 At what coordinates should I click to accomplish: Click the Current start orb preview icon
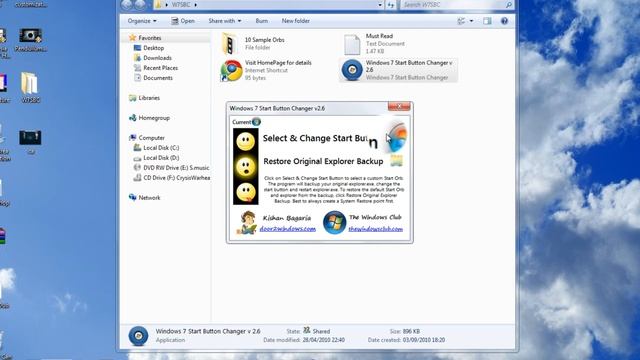256,122
